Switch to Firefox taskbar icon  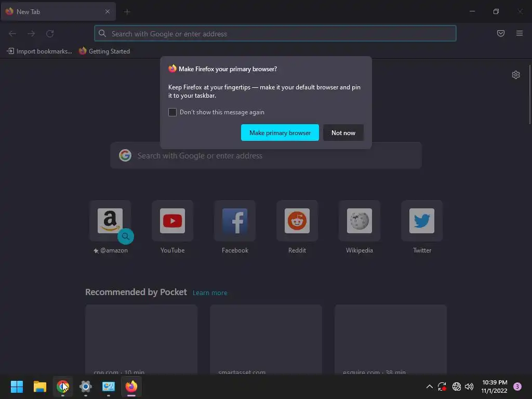[131, 386]
